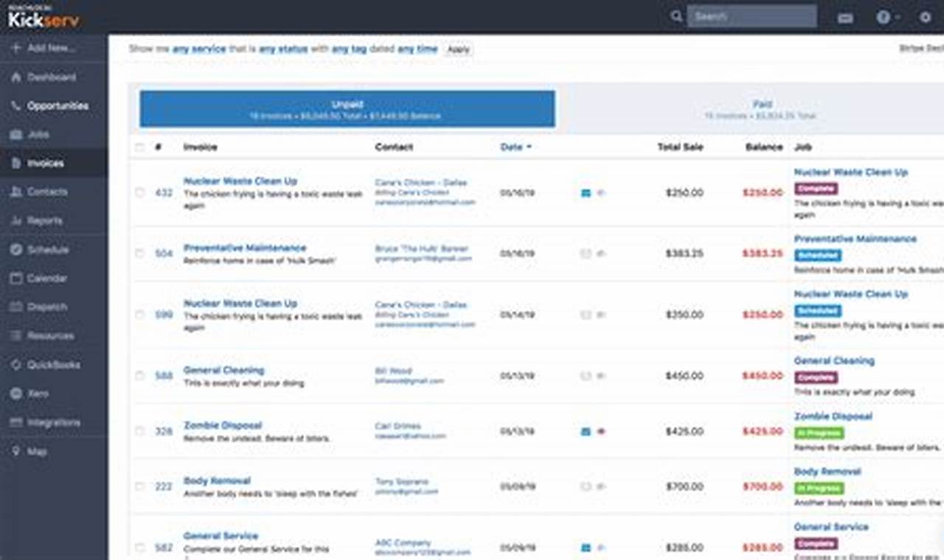Click the Apply filter button
This screenshot has width=944, height=560.
[458, 49]
